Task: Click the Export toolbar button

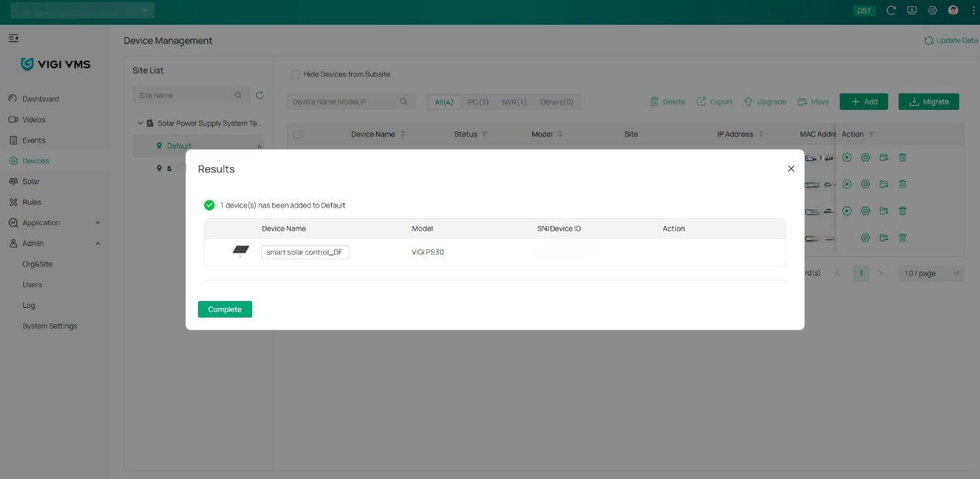Action: pyautogui.click(x=715, y=101)
